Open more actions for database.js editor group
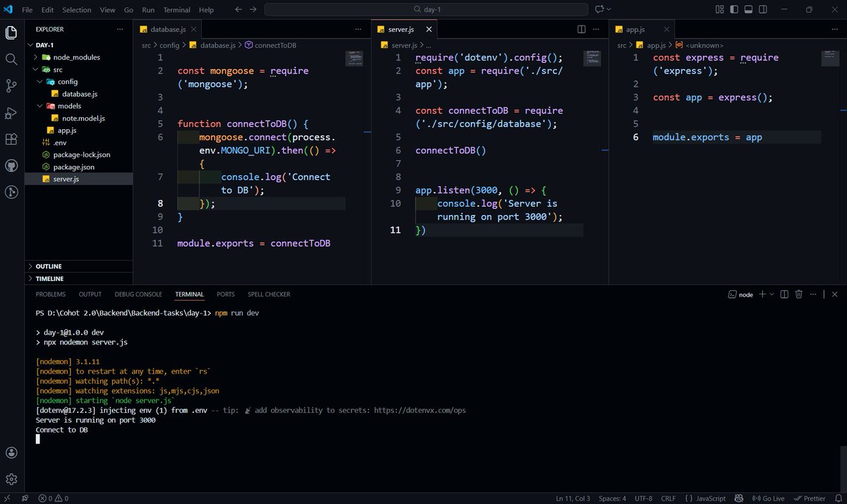Image resolution: width=847 pixels, height=504 pixels. click(x=359, y=30)
